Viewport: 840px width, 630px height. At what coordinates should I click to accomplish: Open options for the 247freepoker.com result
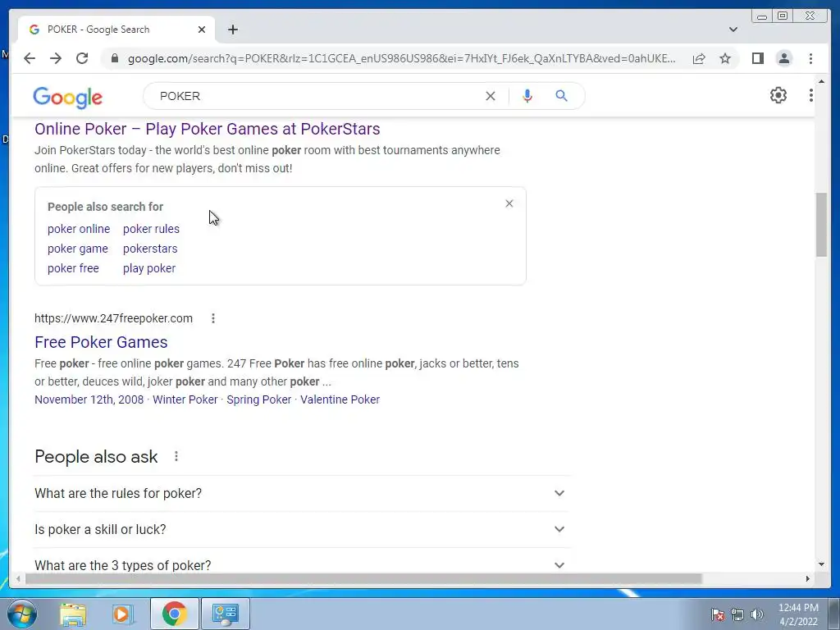[x=213, y=318]
